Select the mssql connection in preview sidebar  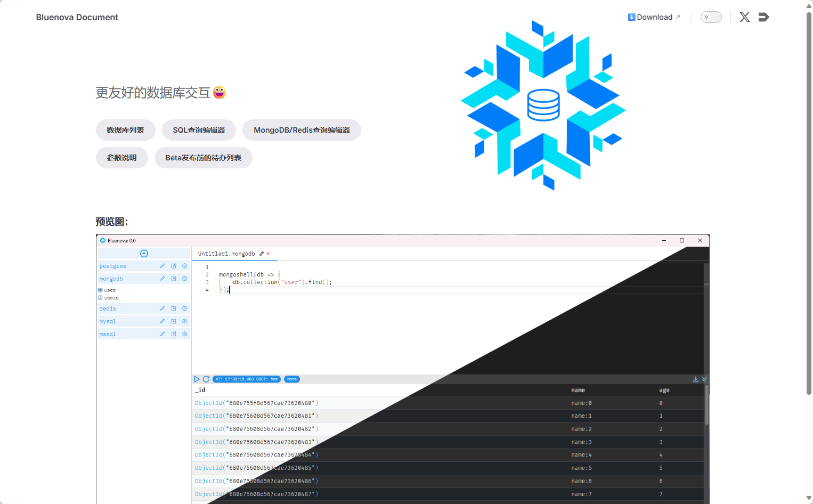coord(108,334)
